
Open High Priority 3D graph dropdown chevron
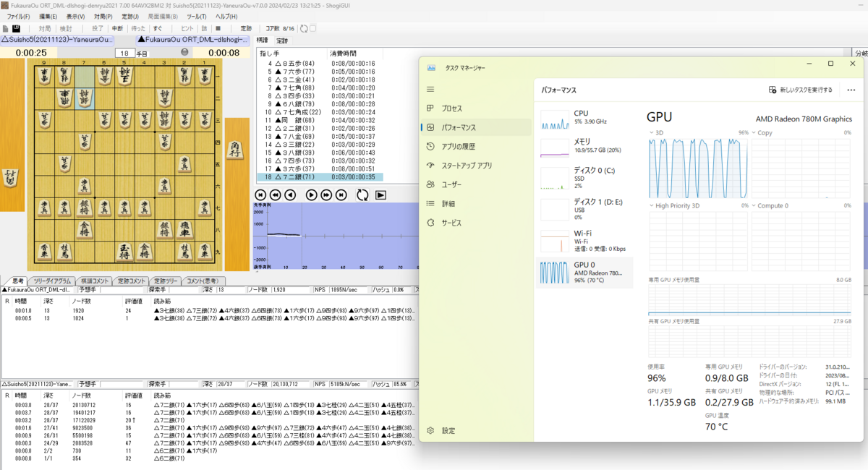coord(651,206)
